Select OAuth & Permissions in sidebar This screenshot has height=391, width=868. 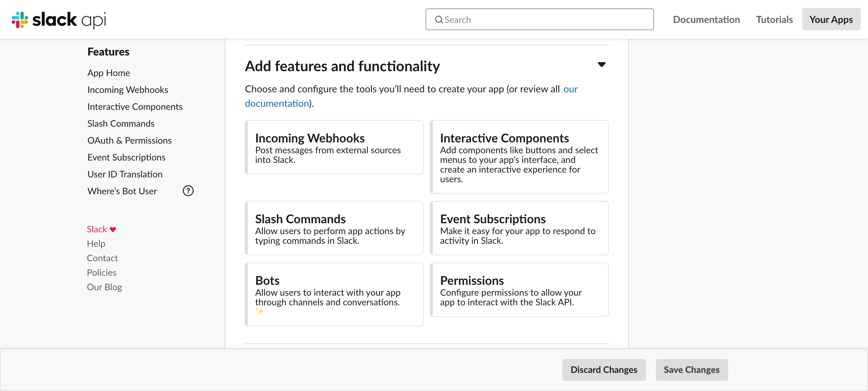[129, 140]
